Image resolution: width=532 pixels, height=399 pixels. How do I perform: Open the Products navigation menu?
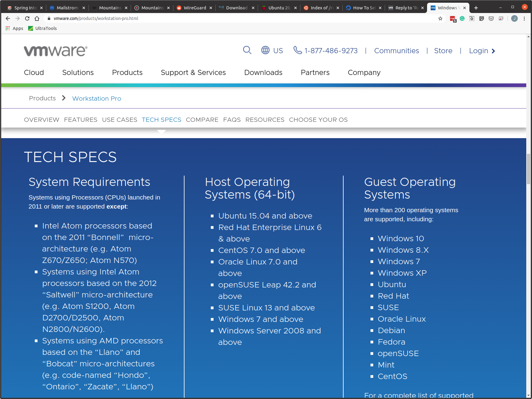[x=127, y=73]
